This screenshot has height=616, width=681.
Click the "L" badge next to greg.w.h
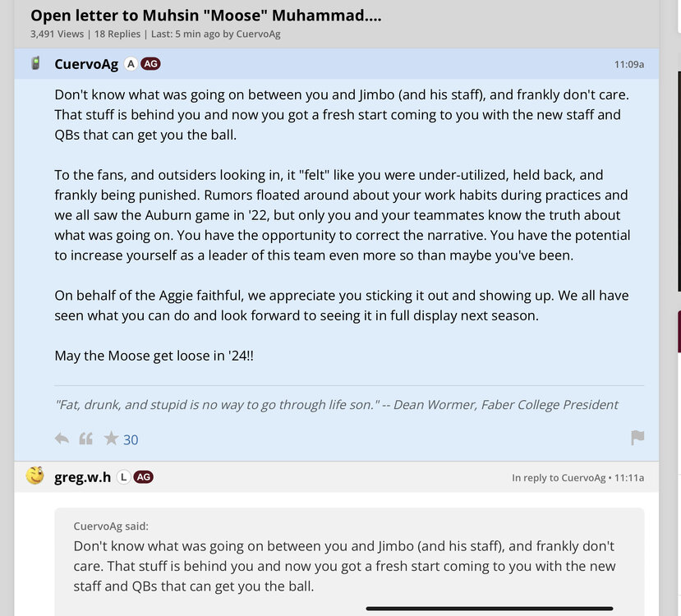122,477
